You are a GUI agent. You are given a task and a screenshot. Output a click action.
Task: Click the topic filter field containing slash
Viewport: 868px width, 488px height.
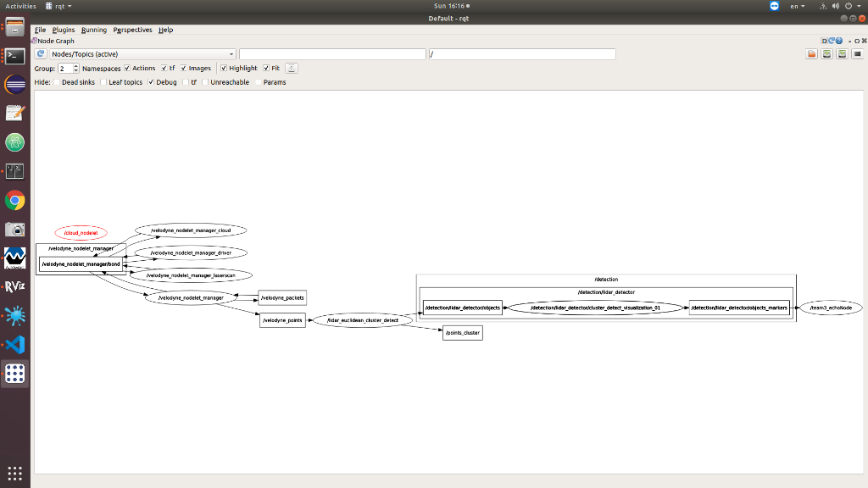(x=522, y=53)
